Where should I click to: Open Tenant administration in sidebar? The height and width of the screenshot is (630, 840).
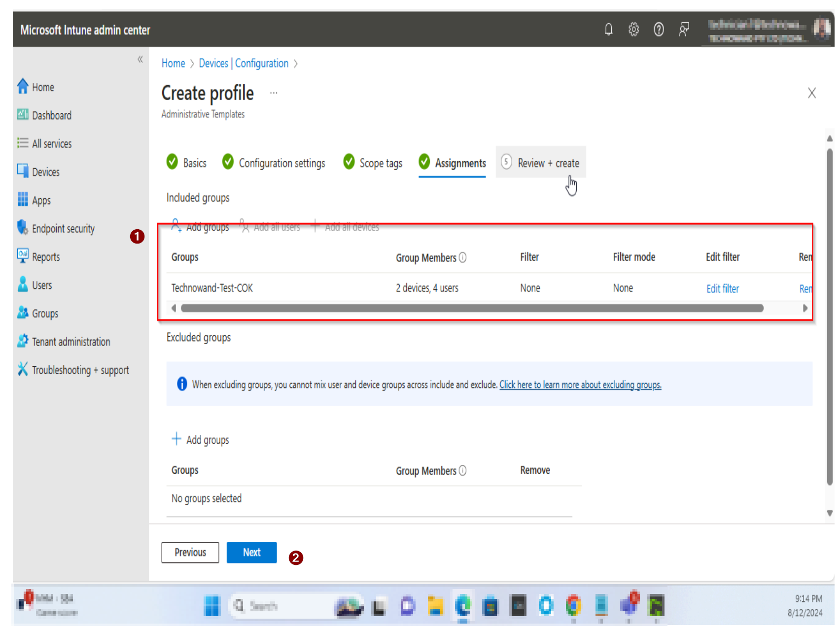[71, 342]
